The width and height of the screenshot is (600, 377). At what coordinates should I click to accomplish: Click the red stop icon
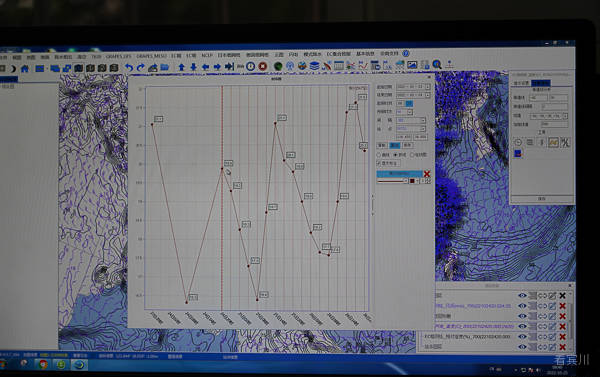click(x=262, y=66)
